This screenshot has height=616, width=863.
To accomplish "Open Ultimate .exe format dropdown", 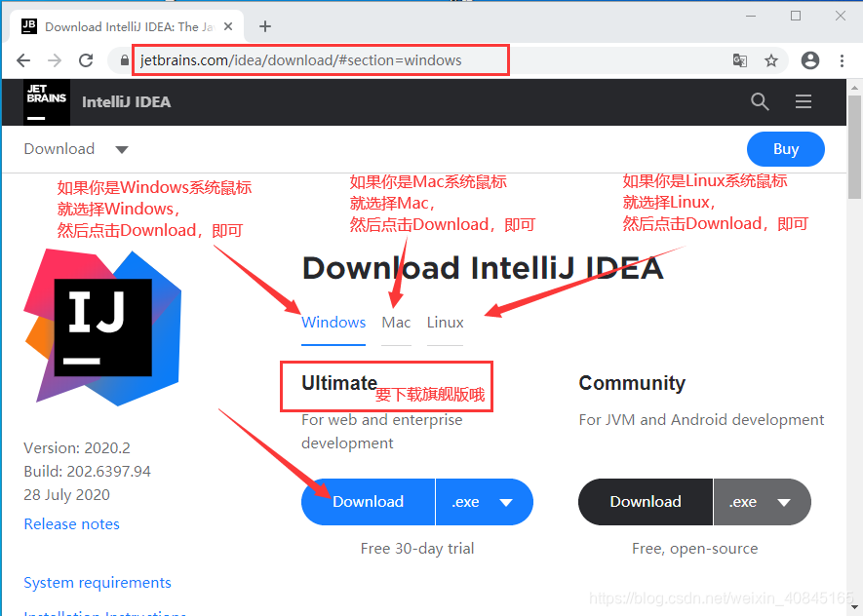I will point(485,502).
